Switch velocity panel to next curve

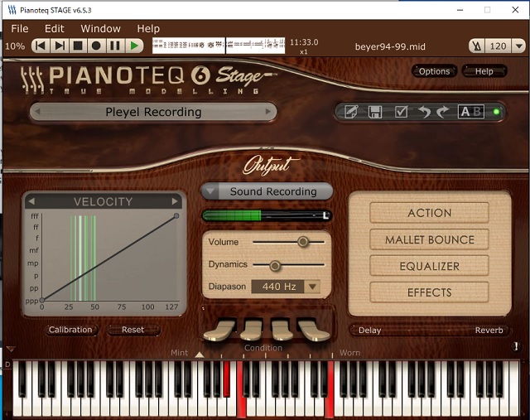click(175, 201)
